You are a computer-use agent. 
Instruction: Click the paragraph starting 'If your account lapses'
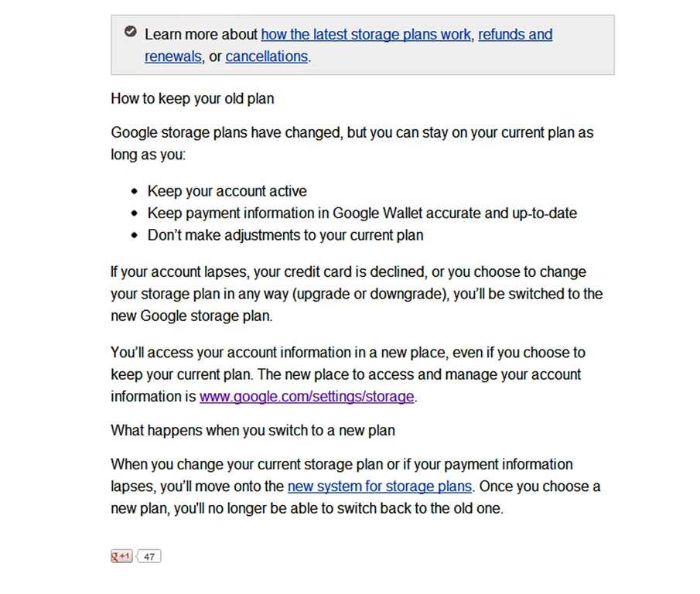tap(357, 294)
